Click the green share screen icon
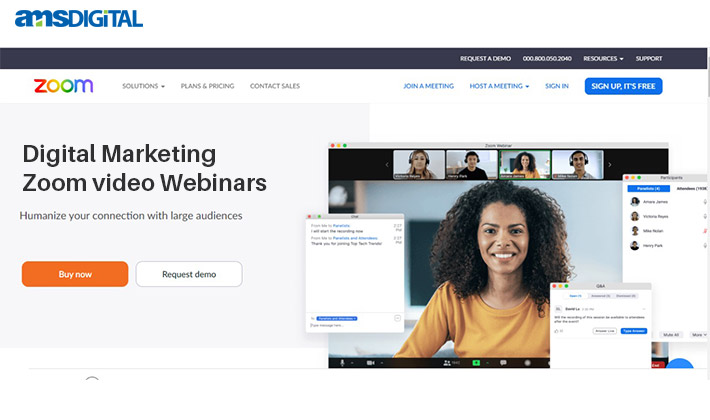Image resolution: width=710 pixels, height=420 pixels. point(476,363)
